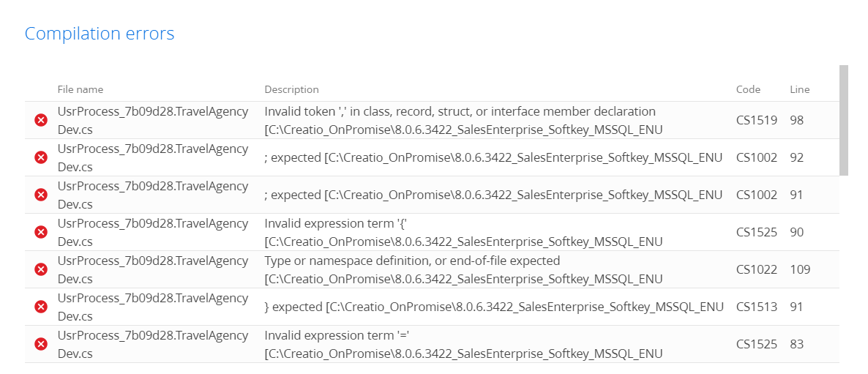Click the error icon for the line 83 row
Viewport: 868px width, 374px height.
point(41,344)
